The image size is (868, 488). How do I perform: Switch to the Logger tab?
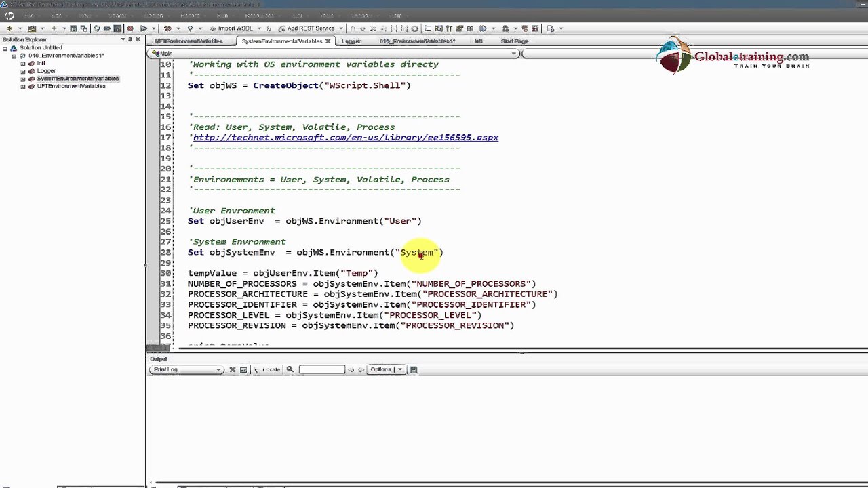(351, 41)
